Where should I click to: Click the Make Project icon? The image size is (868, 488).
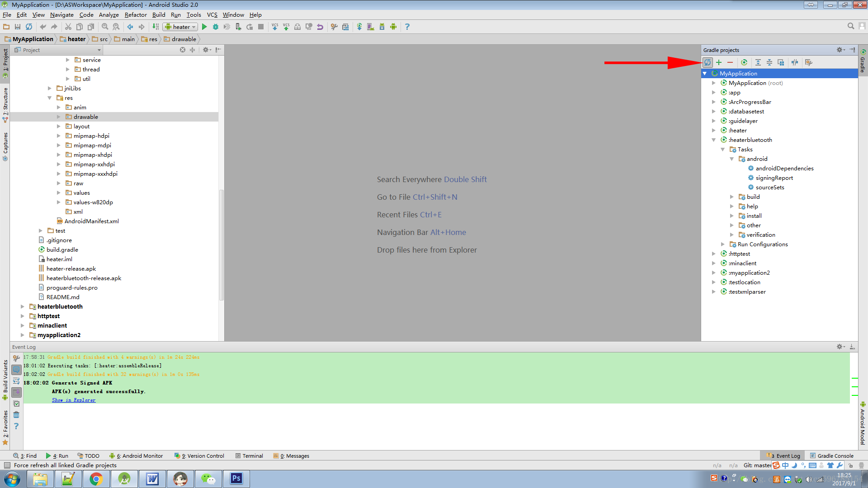(x=156, y=27)
